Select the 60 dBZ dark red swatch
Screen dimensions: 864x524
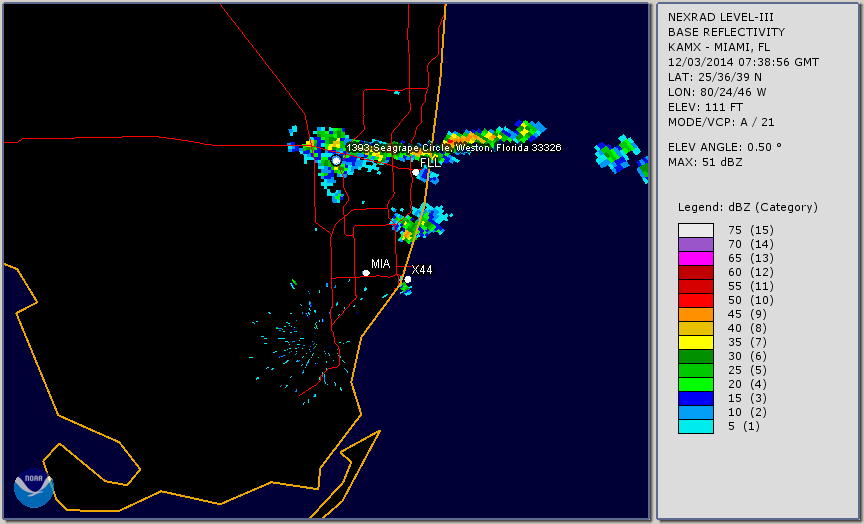[696, 272]
